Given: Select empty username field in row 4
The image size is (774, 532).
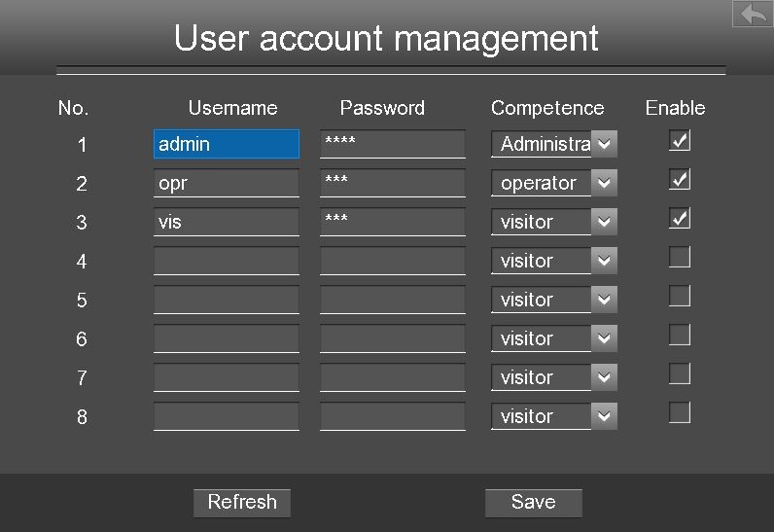Looking at the screenshot, I should tap(227, 261).
